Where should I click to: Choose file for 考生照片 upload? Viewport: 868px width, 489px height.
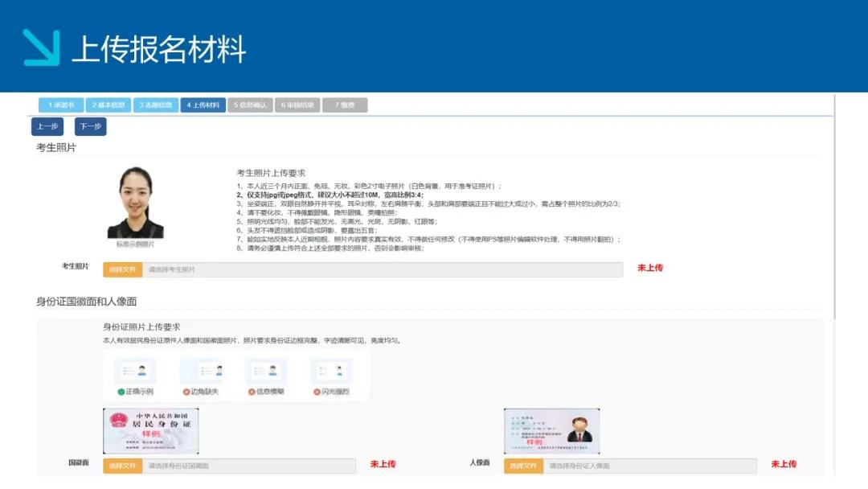coord(122,269)
